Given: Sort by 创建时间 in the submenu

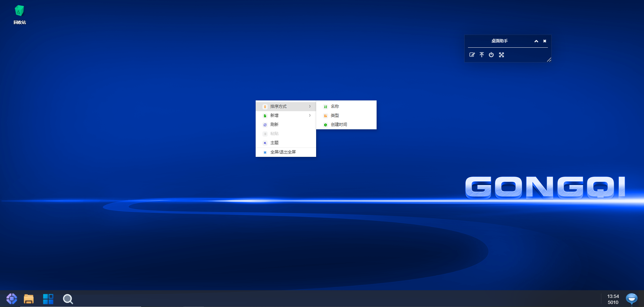Looking at the screenshot, I should coord(346,125).
